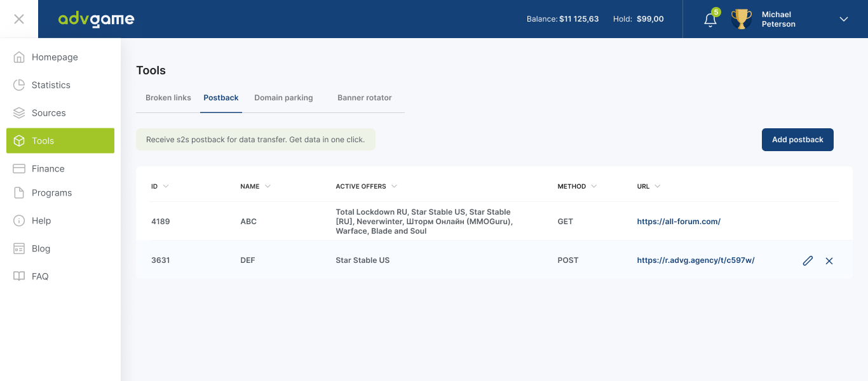Viewport: 868px width, 381px height.
Task: Click the ID cell 3631
Action: pos(161,260)
